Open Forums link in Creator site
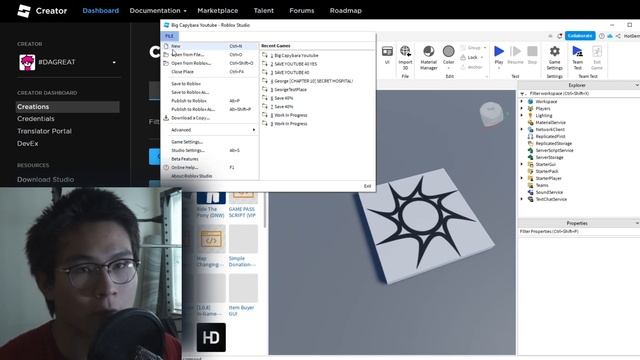The width and height of the screenshot is (640, 360). coord(302,11)
